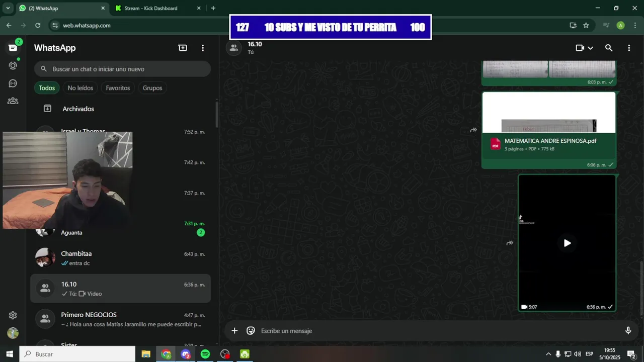Open the chat list three-dot menu

click(203, 48)
